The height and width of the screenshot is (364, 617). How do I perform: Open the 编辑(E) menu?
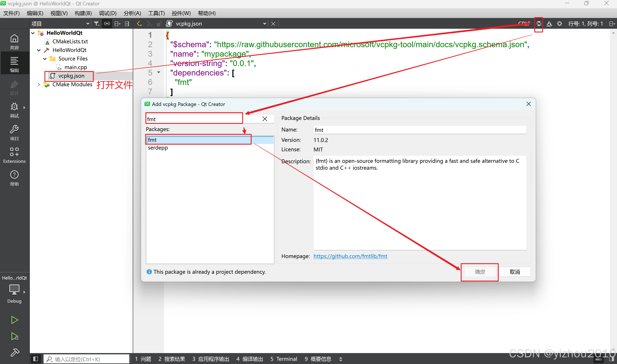click(35, 13)
